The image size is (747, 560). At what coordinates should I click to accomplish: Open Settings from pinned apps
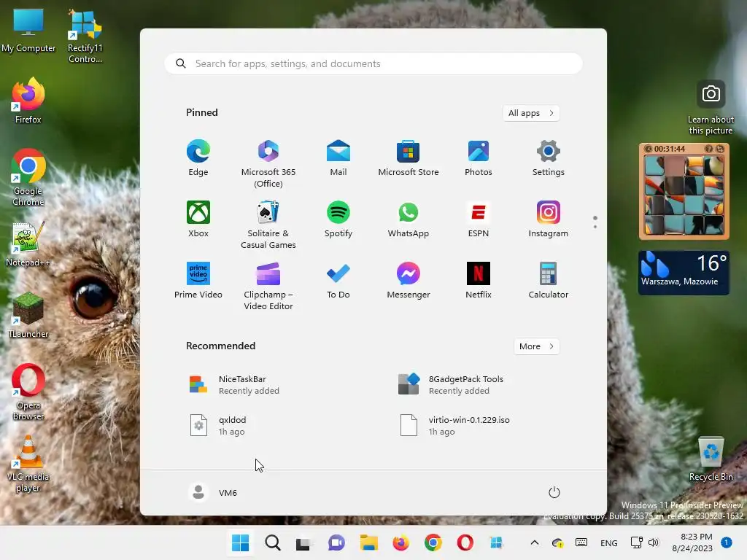[x=549, y=158]
